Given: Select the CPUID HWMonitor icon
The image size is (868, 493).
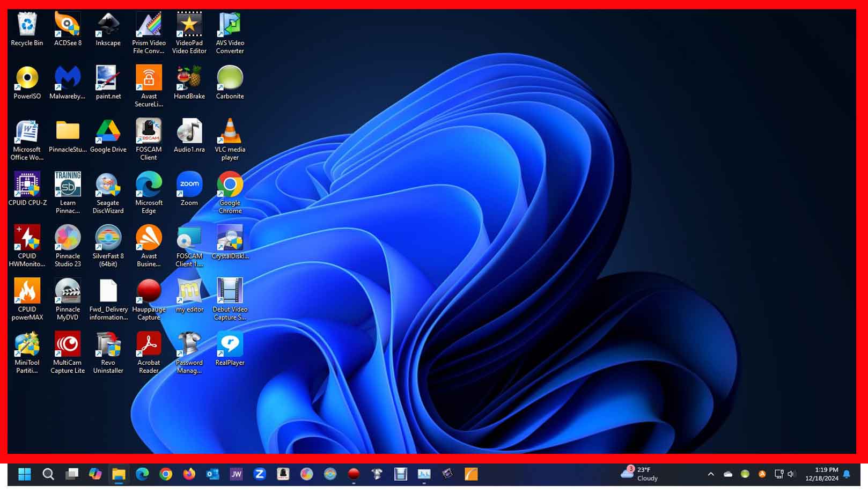Looking at the screenshot, I should click(x=27, y=246).
